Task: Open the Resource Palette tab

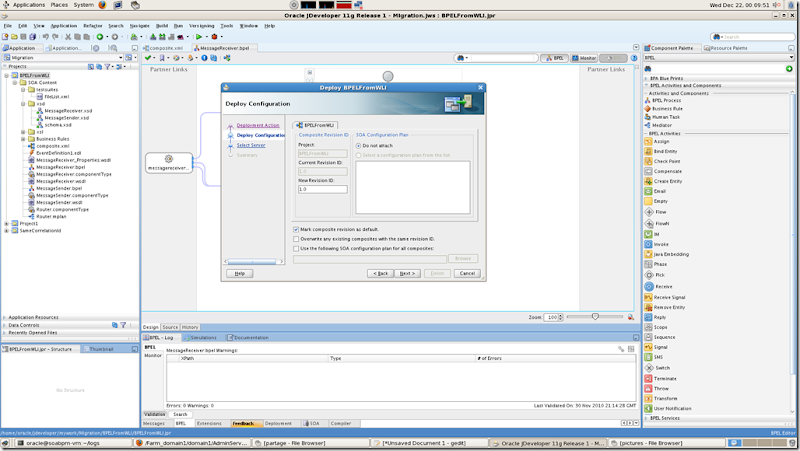Action: 726,48
